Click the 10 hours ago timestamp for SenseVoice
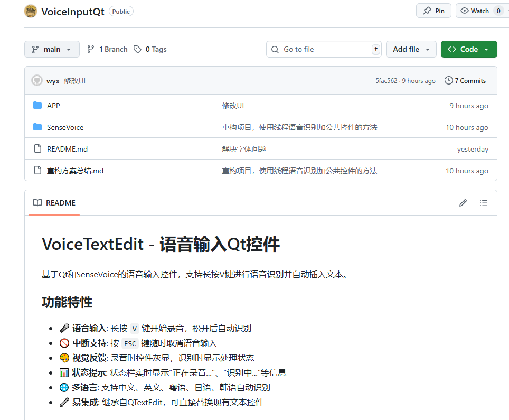This screenshot has height=420, width=509. [467, 128]
